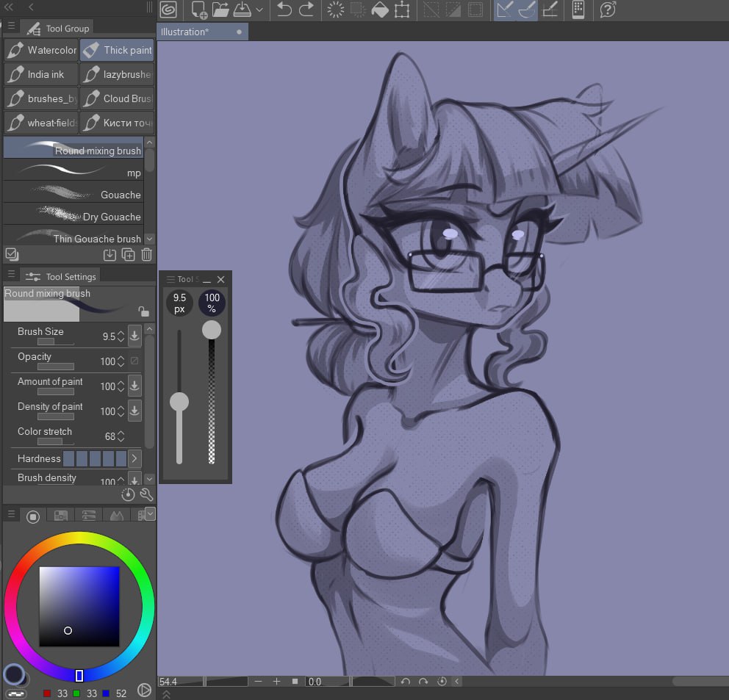729x700 pixels.
Task: Pick a shade in the saturation square
Action: [79, 607]
